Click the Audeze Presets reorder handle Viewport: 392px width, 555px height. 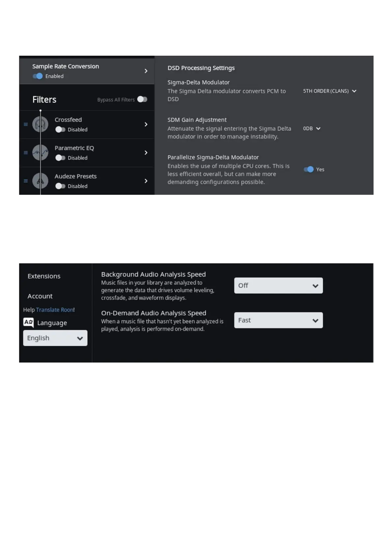click(26, 181)
